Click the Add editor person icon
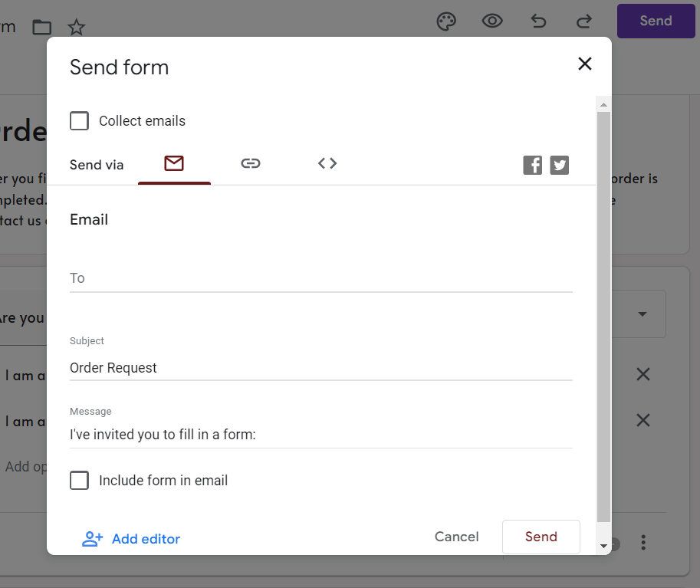The image size is (700, 588). pyautogui.click(x=92, y=539)
